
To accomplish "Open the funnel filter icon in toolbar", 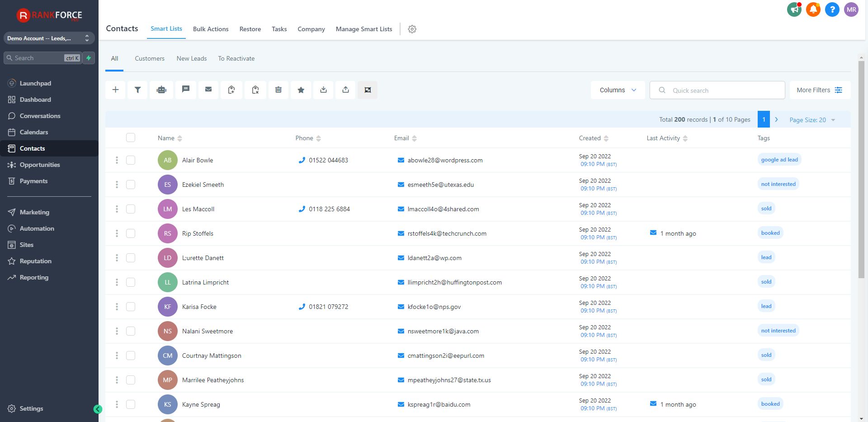I will click(138, 90).
